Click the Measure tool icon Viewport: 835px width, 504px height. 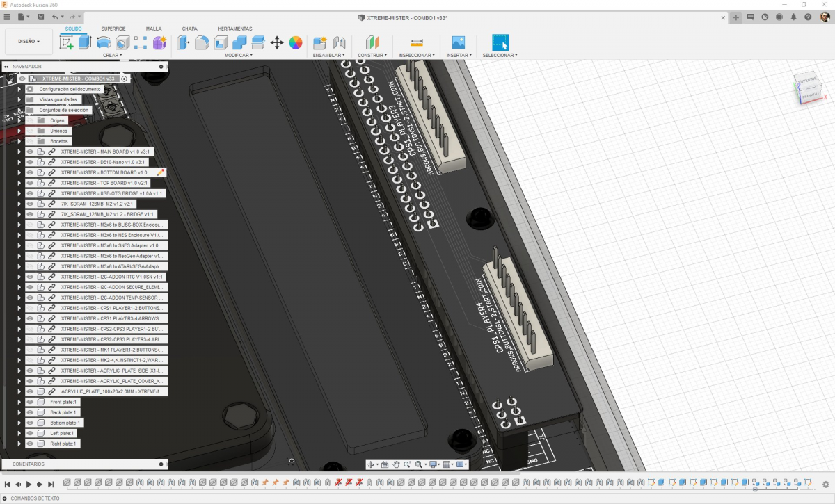417,42
